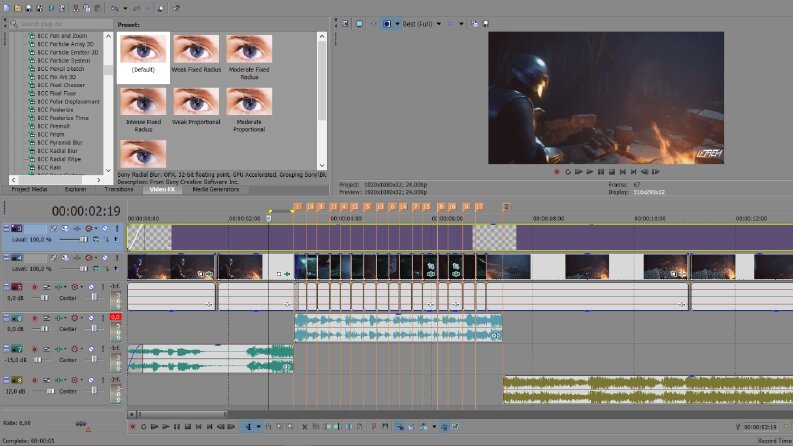The width and height of the screenshot is (793, 446).
Task: Stop playback under the preview window
Action: coord(612,172)
